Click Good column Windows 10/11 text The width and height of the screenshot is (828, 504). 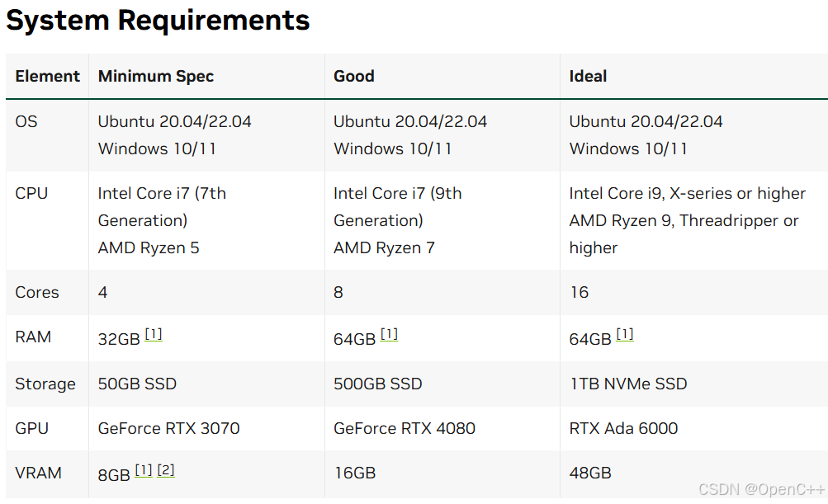tap(393, 148)
